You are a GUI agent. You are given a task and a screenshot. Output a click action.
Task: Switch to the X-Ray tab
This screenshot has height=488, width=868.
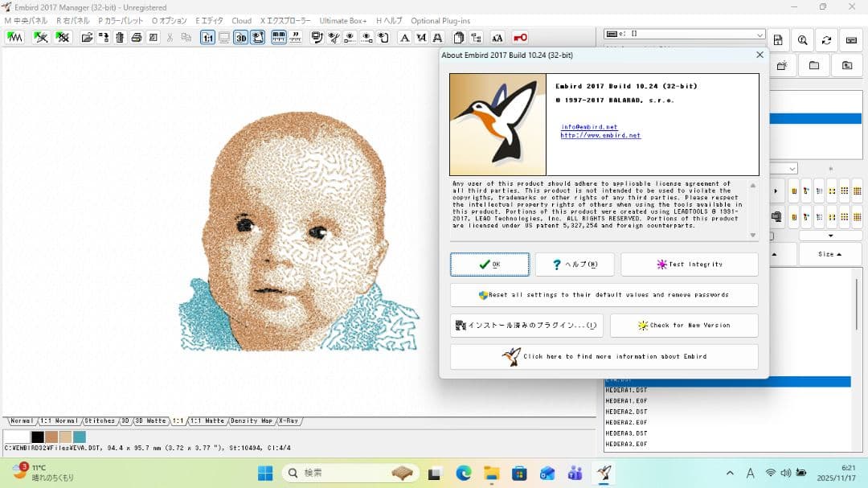click(x=289, y=421)
